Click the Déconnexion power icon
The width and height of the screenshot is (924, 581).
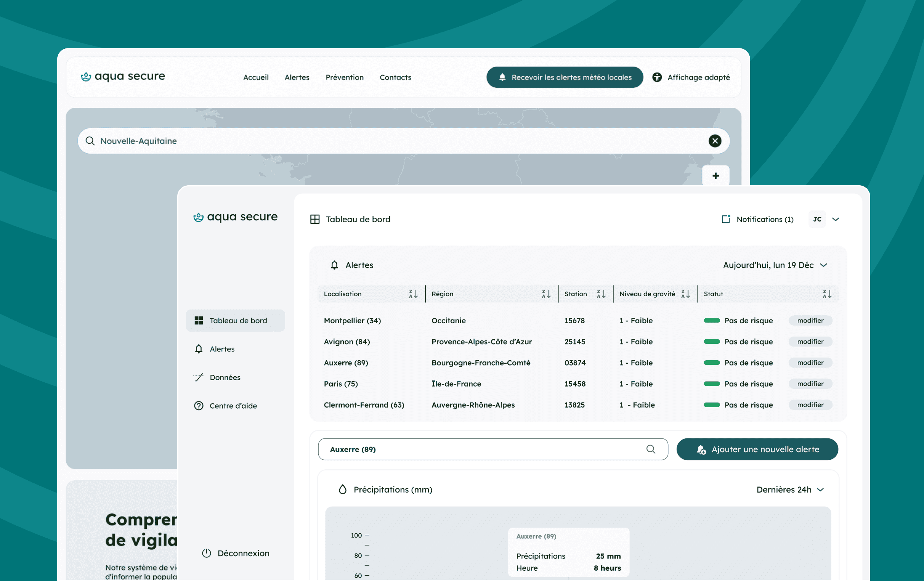click(207, 553)
